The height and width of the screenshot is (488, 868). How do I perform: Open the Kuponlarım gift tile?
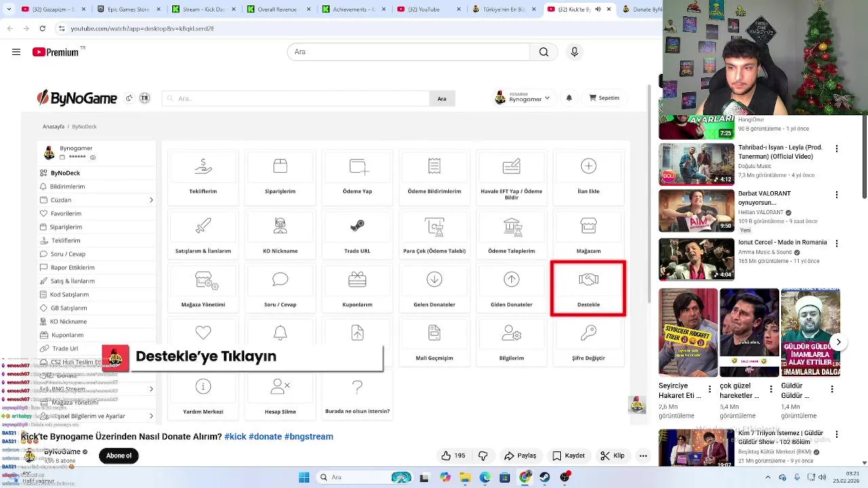point(357,288)
